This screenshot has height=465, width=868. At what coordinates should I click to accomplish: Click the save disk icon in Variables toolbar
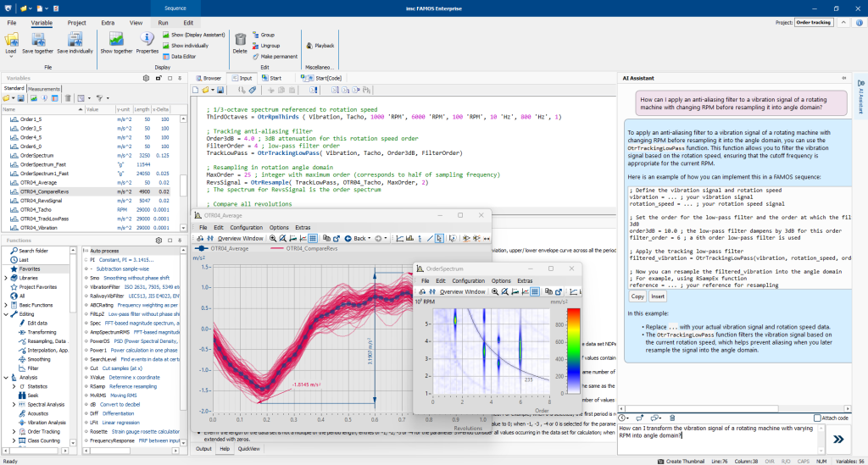[x=20, y=98]
